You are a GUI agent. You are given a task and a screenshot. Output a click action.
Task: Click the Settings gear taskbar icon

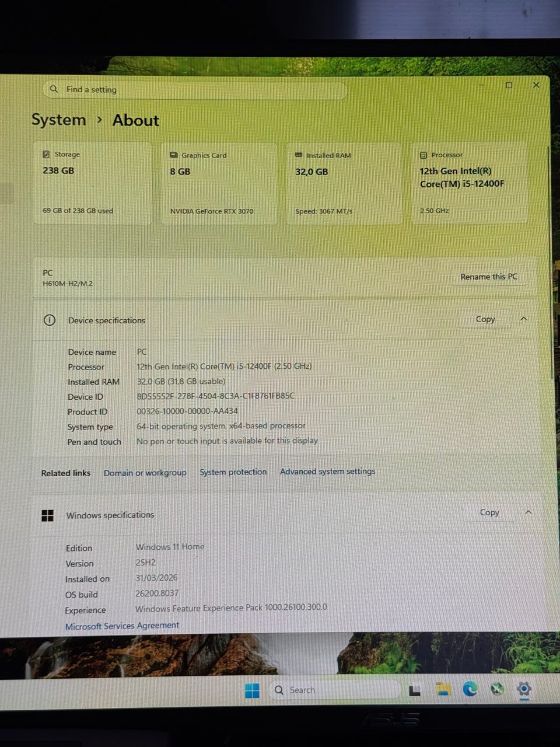(x=524, y=690)
